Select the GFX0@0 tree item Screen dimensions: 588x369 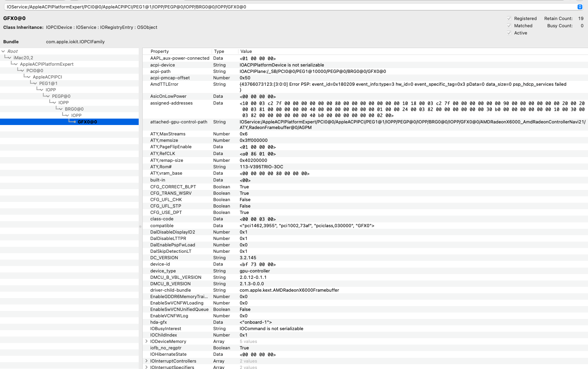[x=87, y=122]
